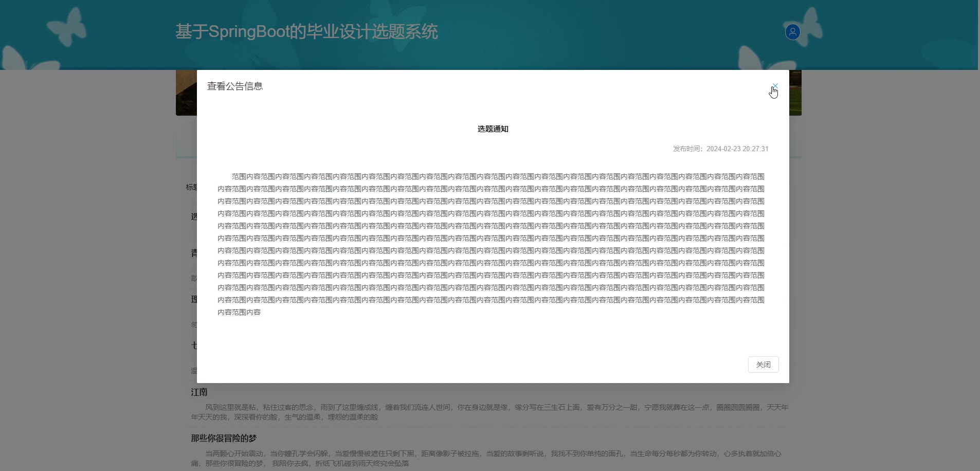Viewport: 980px width, 471px height.
Task: Click the 江南 description text starting 风到这里就是粘
Action: tap(489, 412)
